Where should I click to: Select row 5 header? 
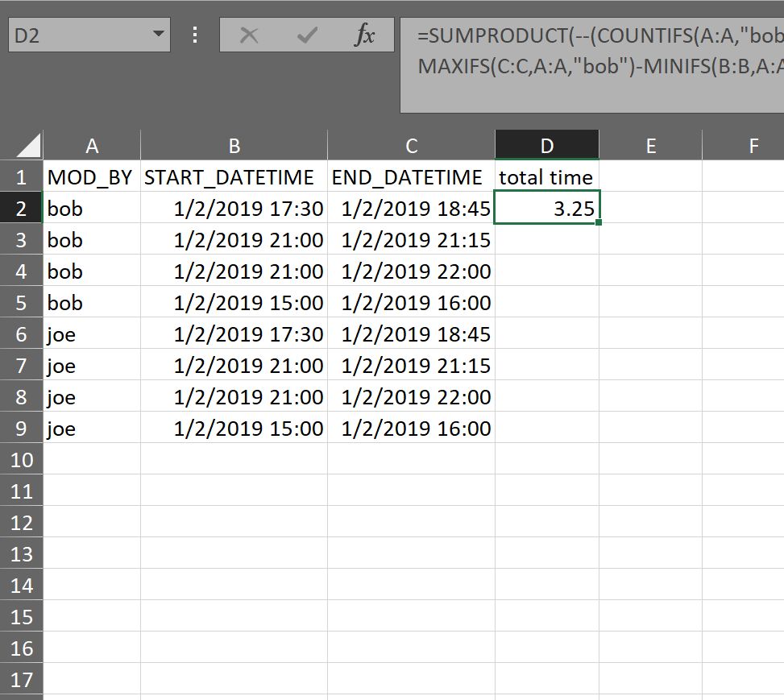click(x=21, y=303)
